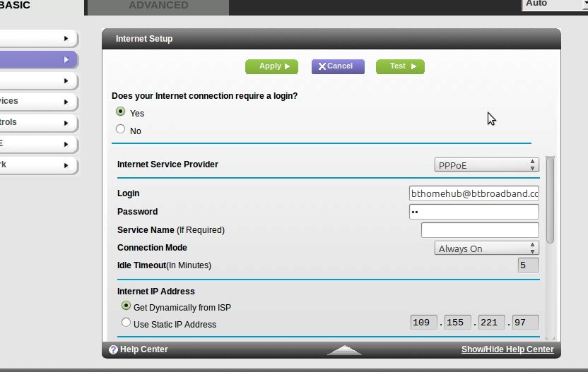Click the arrow icon on Test button

(x=413, y=66)
